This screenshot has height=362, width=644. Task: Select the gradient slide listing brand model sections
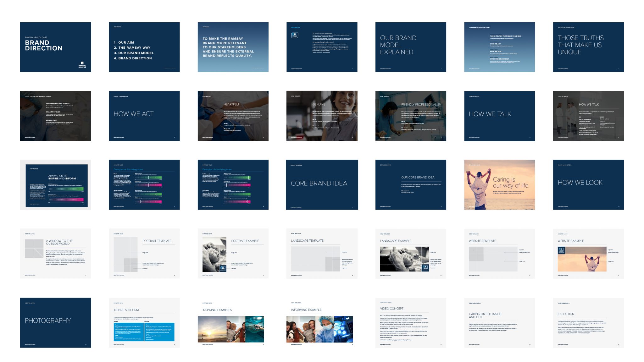point(499,47)
